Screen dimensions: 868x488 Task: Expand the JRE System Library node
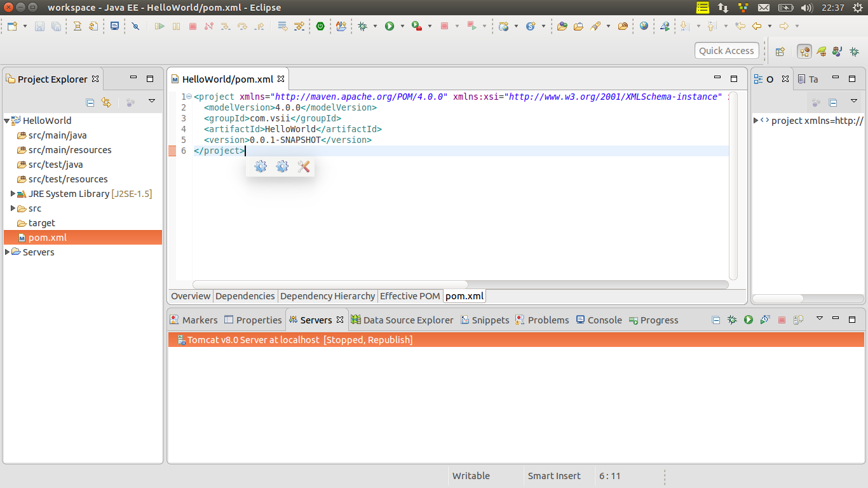(13, 194)
